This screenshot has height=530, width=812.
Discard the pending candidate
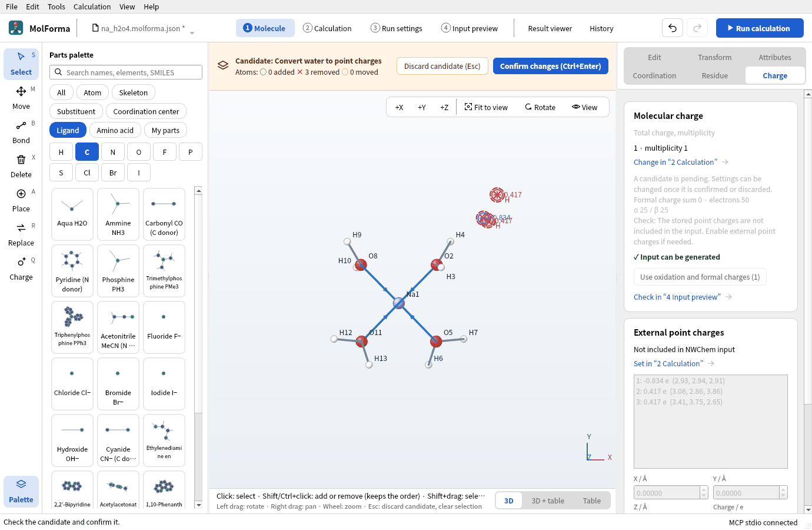442,66
